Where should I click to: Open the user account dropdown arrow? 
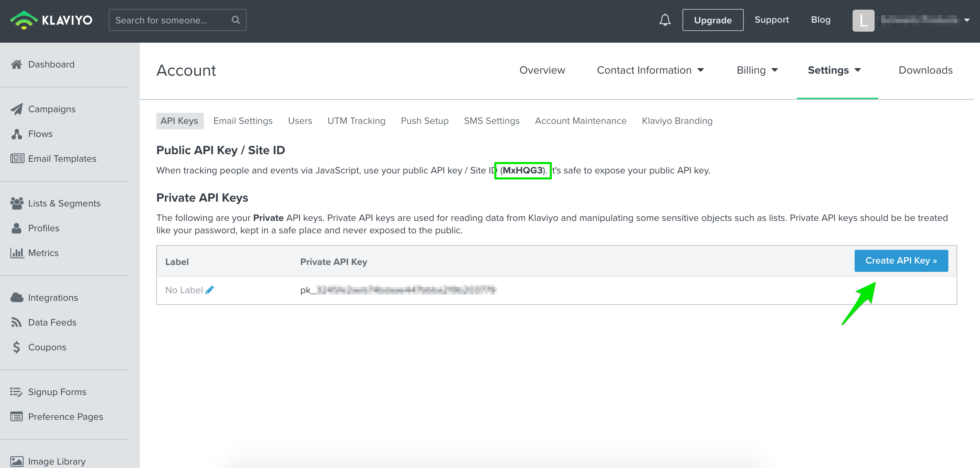pyautogui.click(x=967, y=20)
